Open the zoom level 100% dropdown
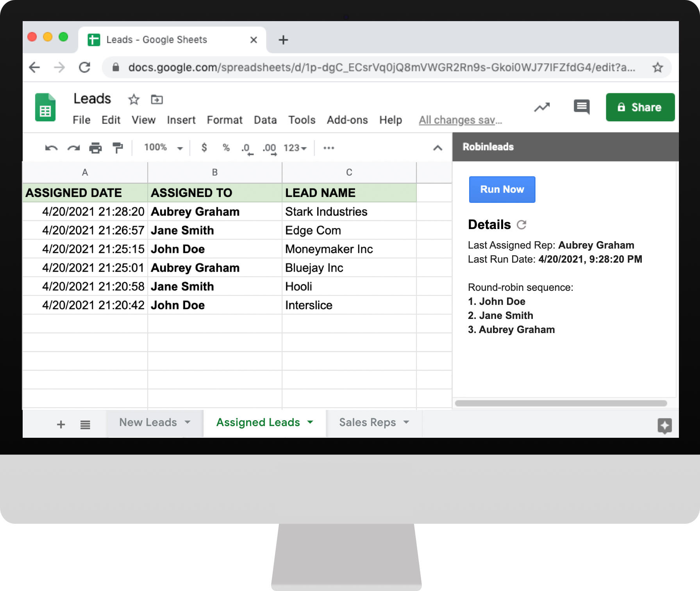Image resolution: width=700 pixels, height=591 pixels. (x=163, y=147)
